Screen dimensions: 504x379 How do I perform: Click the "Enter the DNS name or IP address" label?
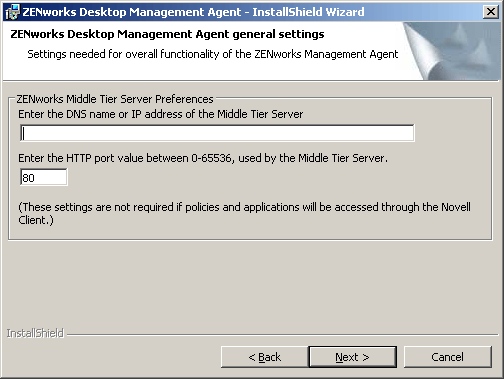point(161,114)
